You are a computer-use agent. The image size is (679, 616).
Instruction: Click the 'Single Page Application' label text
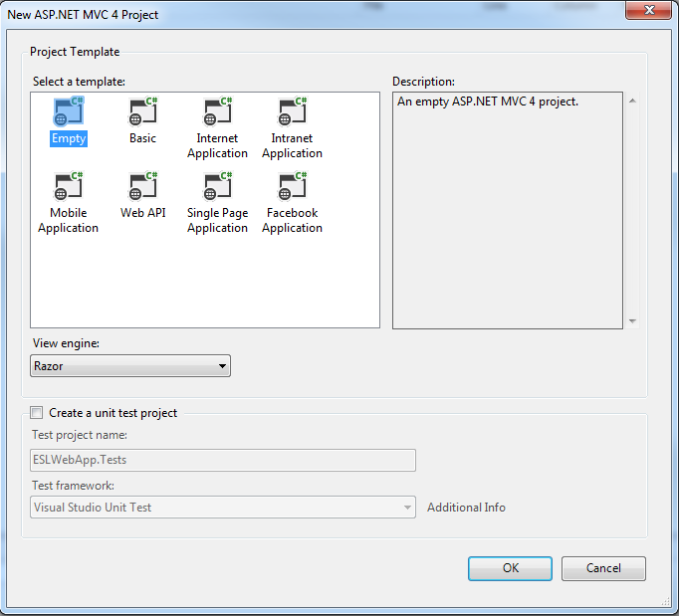tap(217, 220)
